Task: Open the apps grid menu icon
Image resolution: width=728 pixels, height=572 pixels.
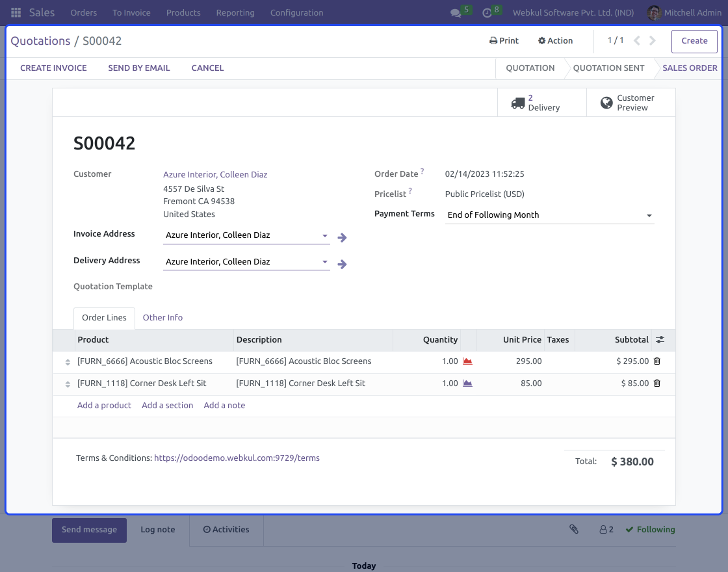Action: click(16, 12)
